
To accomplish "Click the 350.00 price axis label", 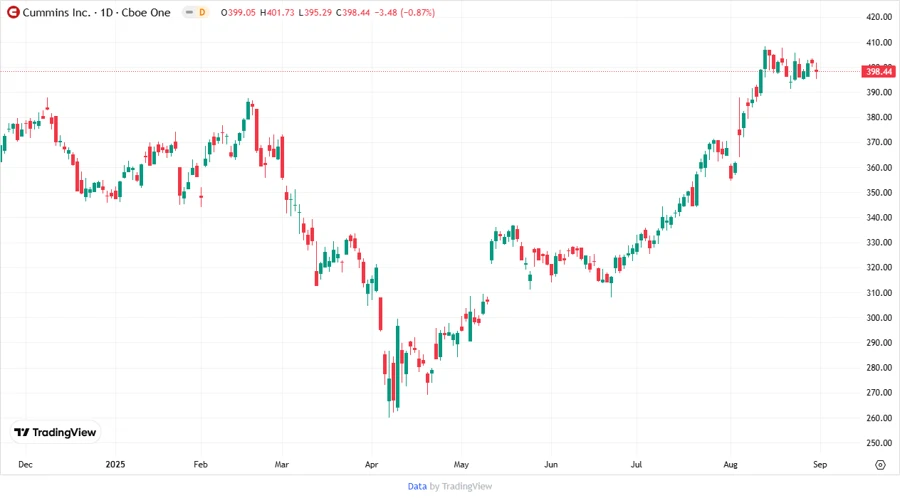I will [879, 193].
